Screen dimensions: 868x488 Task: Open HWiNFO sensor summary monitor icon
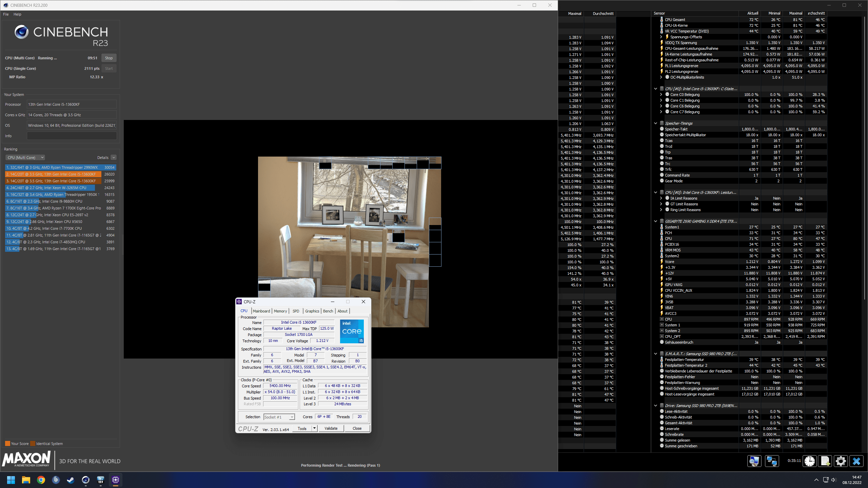pos(754,461)
